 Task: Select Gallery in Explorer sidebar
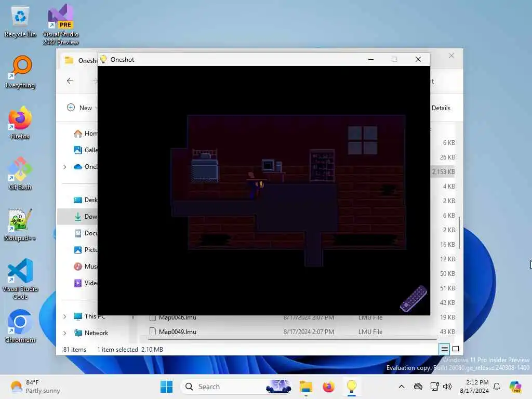[x=86, y=150]
